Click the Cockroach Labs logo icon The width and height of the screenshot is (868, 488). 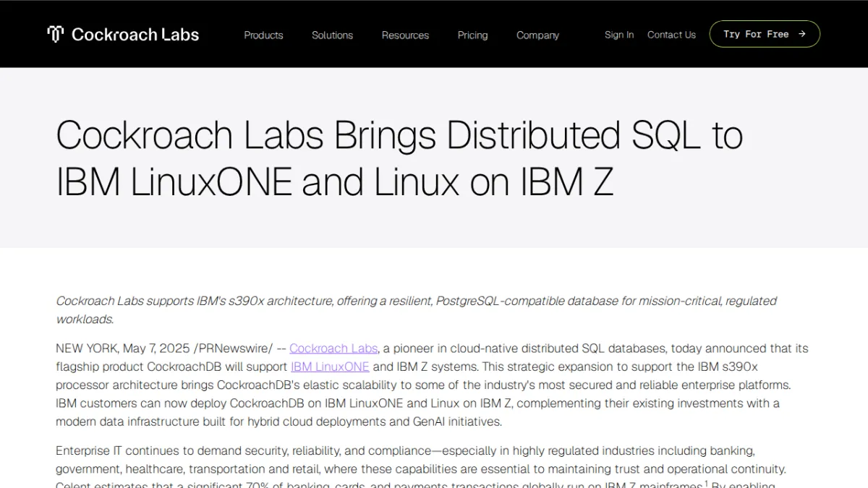[56, 34]
